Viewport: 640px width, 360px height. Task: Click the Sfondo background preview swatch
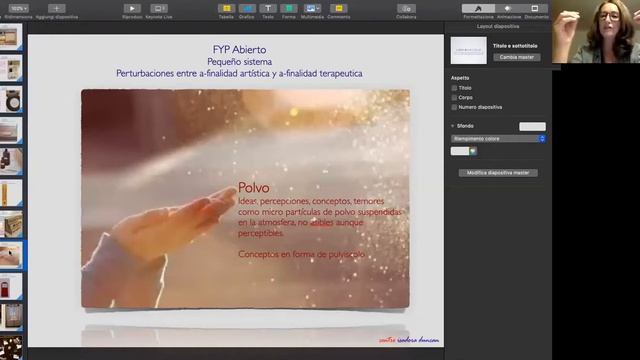click(x=532, y=127)
